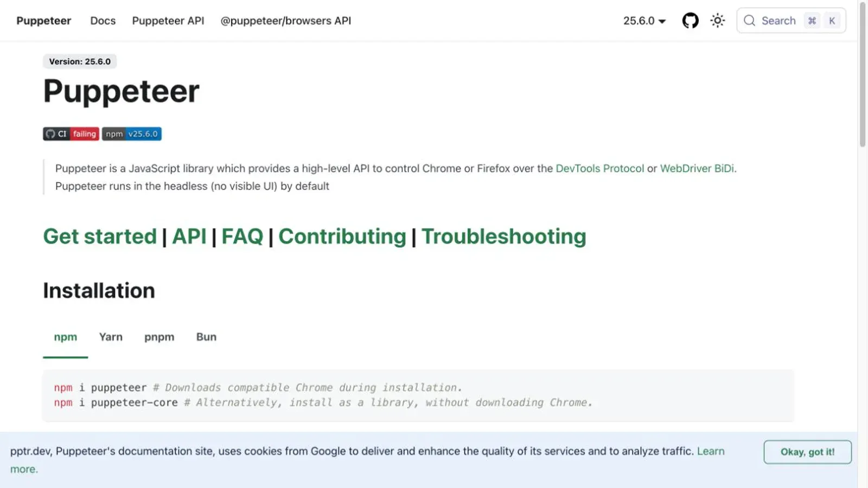Follow the Troubleshooting heading link
This screenshot has height=488, width=868.
point(504,236)
